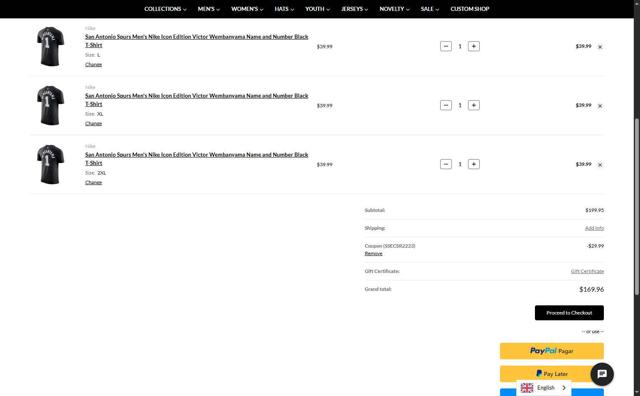Screen dimensions: 640x396
Task: Expand the Collections menu
Action: coord(165,9)
